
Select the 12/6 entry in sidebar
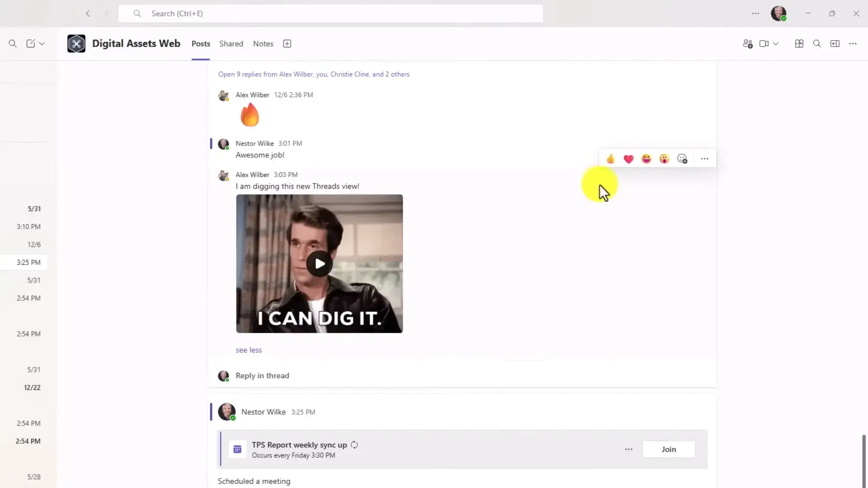pos(34,244)
